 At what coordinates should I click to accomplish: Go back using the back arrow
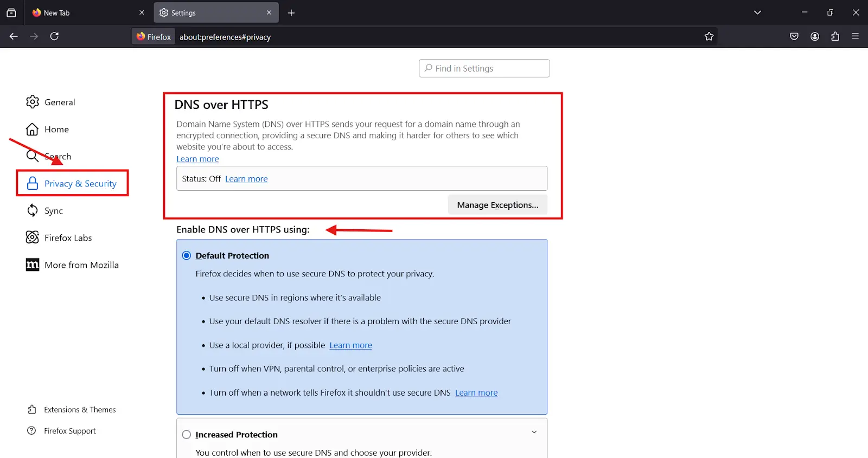pyautogui.click(x=14, y=36)
